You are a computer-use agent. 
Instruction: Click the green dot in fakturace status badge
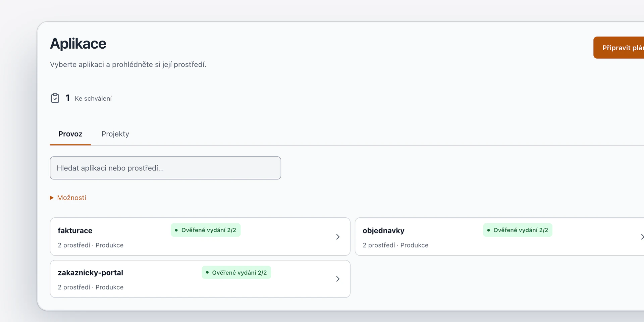point(176,230)
